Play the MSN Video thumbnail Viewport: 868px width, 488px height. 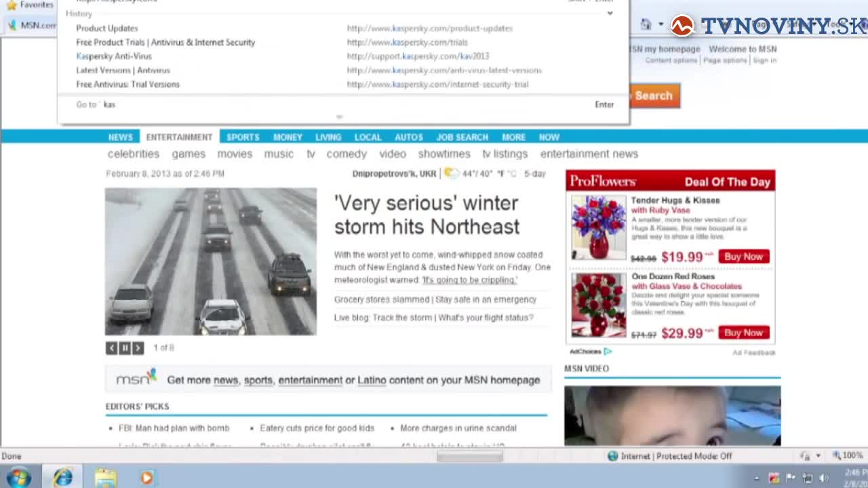[673, 416]
